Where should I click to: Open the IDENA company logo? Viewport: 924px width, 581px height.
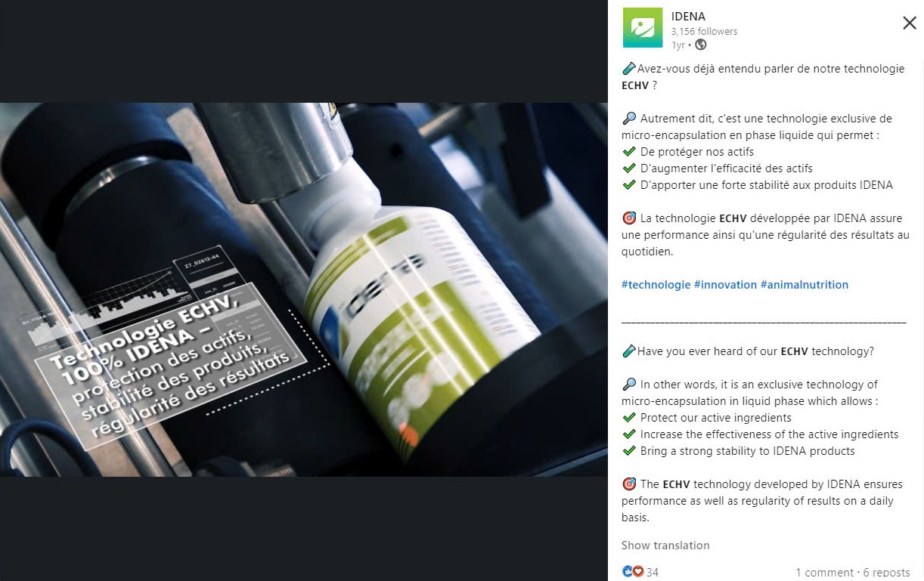641,27
